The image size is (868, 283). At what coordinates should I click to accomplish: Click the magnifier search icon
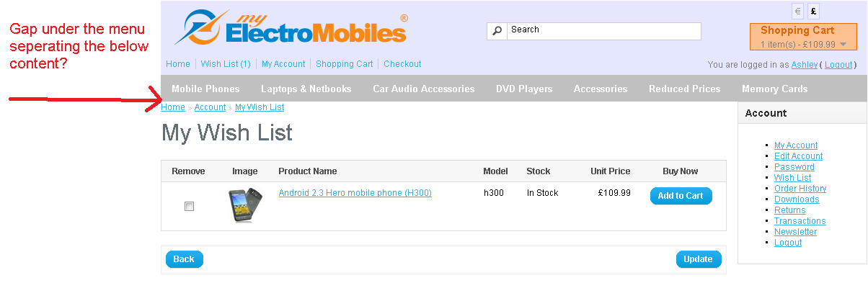(497, 31)
